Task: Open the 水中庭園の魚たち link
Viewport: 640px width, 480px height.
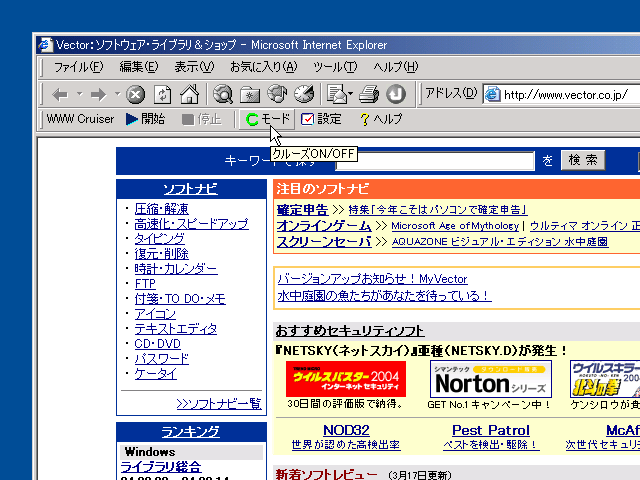Action: pos(384,295)
